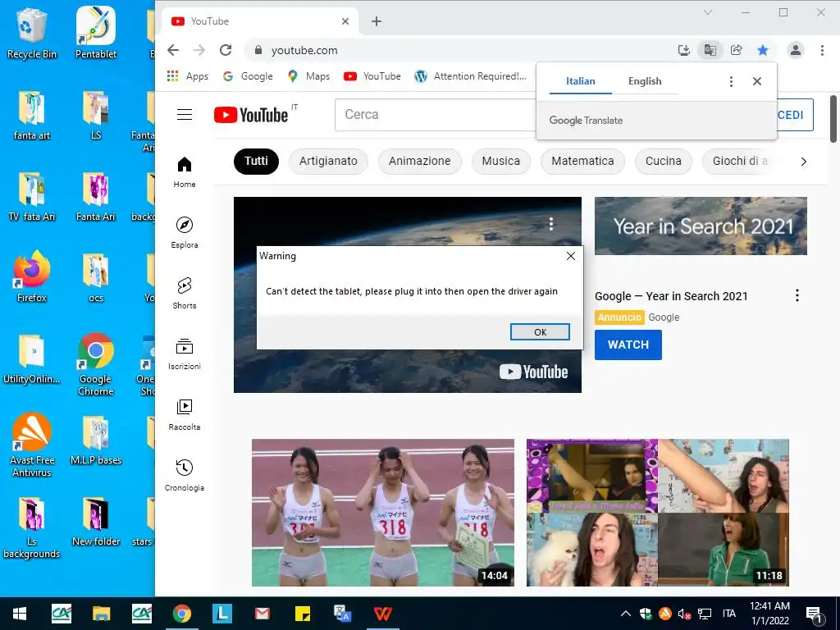
Task: Open the YouTube bookmark
Action: (372, 76)
